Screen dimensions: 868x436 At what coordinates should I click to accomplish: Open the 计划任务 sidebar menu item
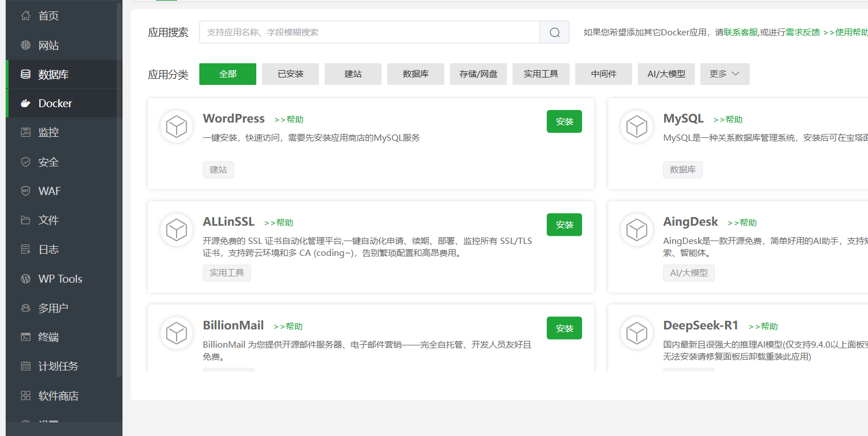(x=64, y=366)
